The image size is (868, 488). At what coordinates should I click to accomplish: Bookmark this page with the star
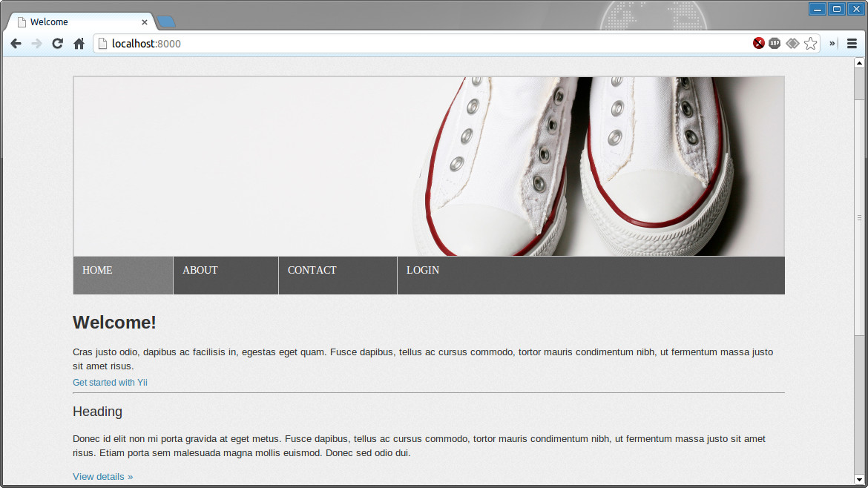pyautogui.click(x=810, y=44)
